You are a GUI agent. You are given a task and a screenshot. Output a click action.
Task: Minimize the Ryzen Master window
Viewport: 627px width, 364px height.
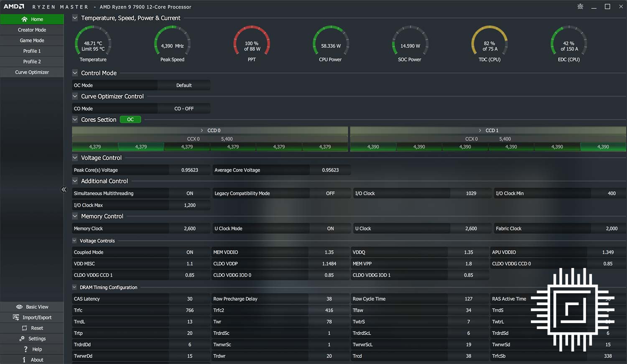594,7
